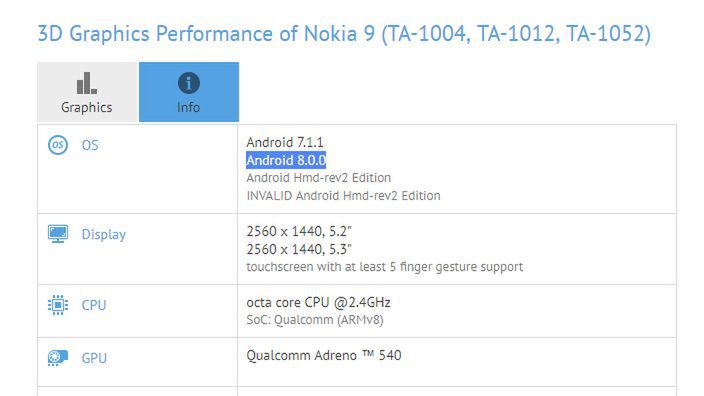Click the OS circle icon
This screenshot has width=704, height=396.
58,145
